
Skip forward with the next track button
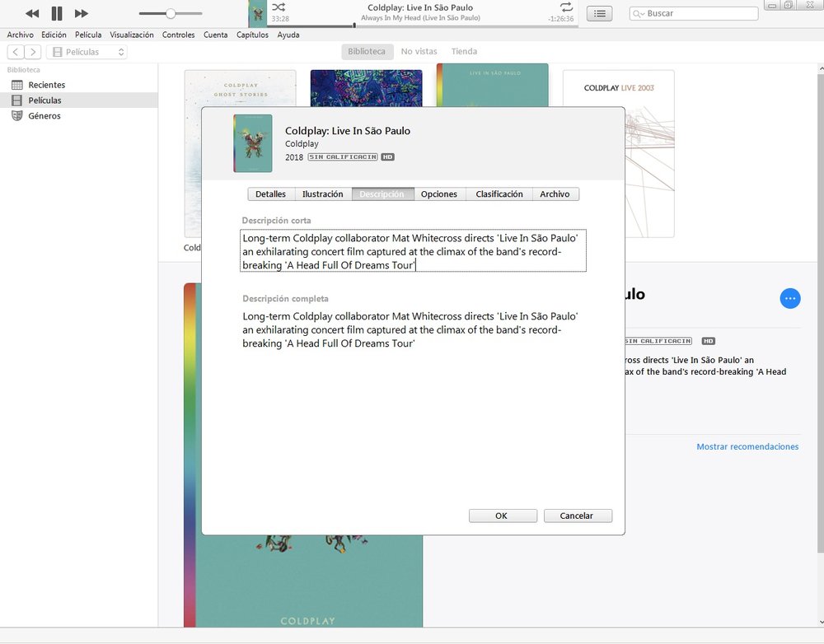[x=82, y=13]
